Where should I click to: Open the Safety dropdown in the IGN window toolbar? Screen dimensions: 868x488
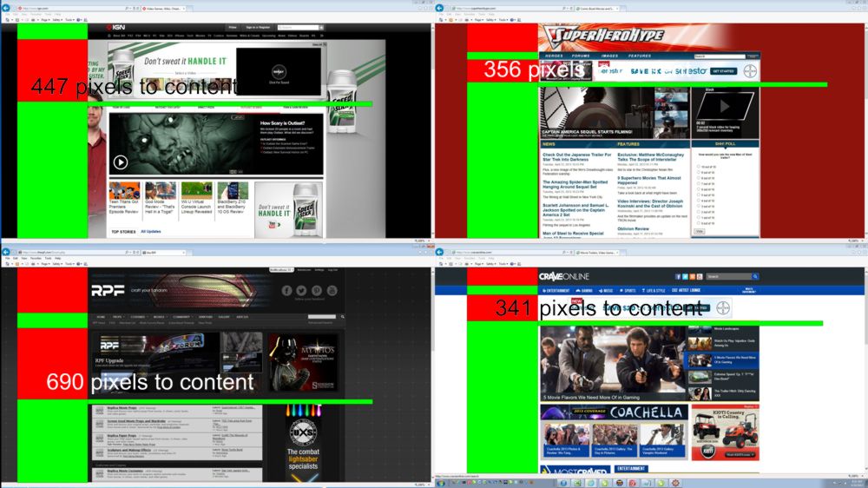pos(57,20)
